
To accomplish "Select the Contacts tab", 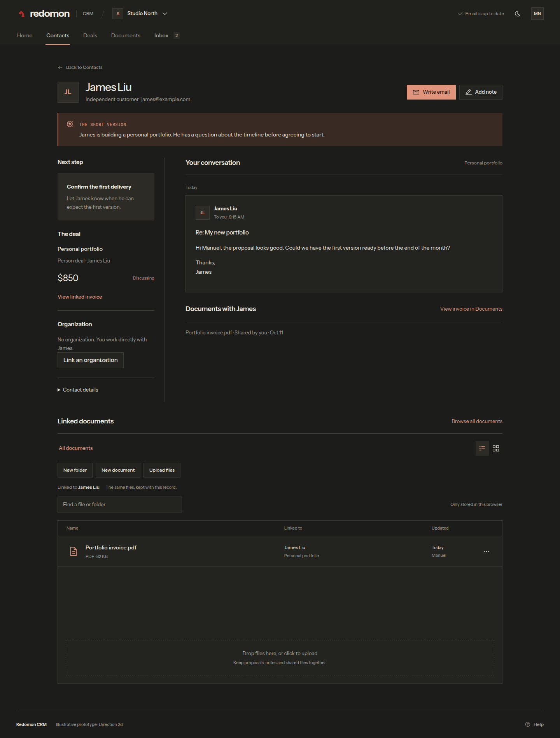I will click(x=58, y=35).
